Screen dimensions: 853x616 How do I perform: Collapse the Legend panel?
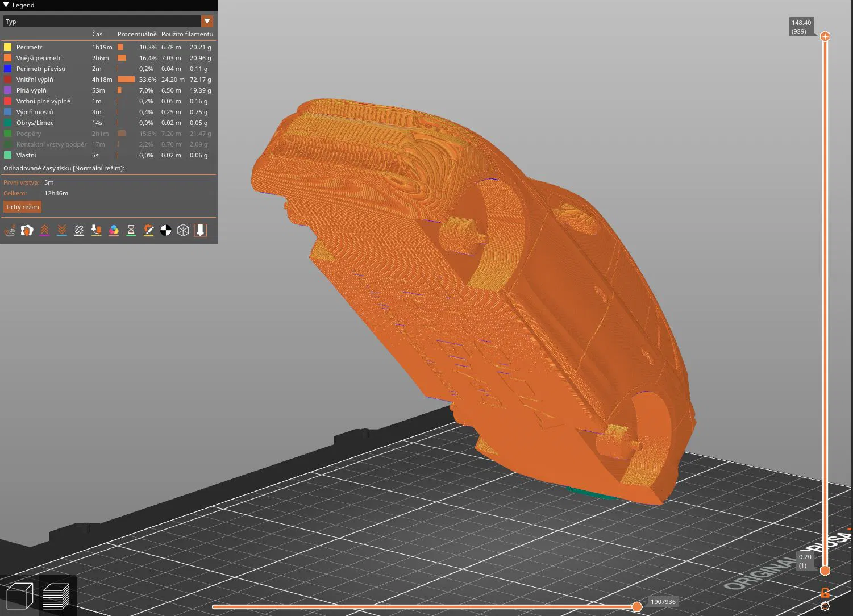click(x=6, y=5)
